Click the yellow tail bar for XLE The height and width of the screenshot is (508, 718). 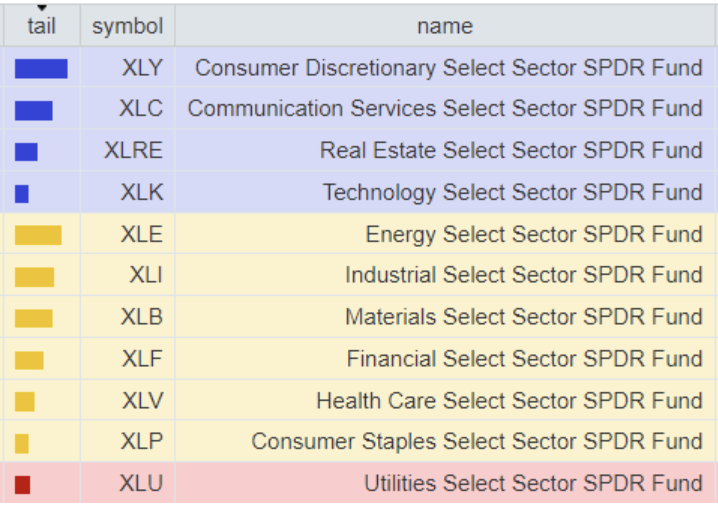pyautogui.click(x=38, y=235)
